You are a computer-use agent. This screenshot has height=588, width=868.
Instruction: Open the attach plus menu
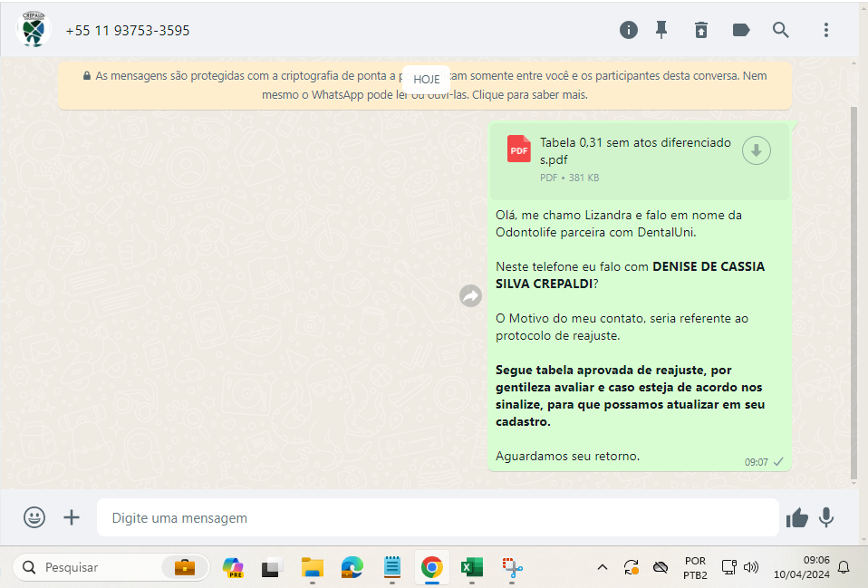72,517
